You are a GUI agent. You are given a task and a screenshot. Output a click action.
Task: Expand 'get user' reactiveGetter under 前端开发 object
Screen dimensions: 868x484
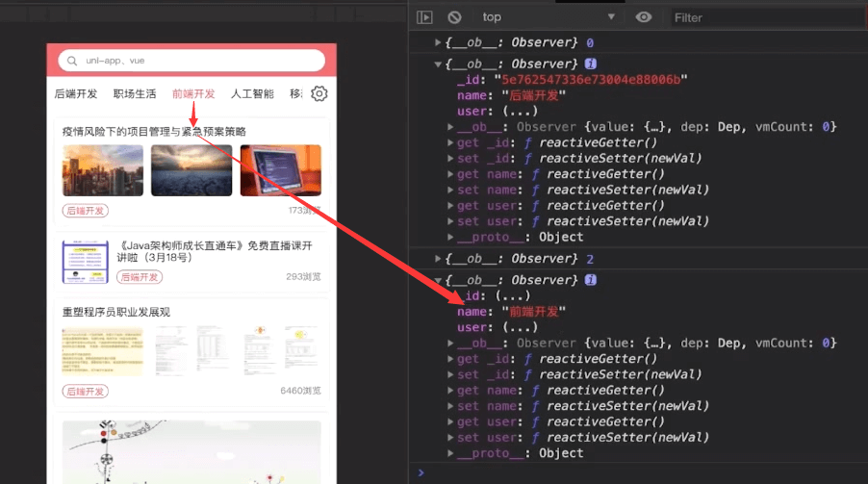[x=450, y=422]
